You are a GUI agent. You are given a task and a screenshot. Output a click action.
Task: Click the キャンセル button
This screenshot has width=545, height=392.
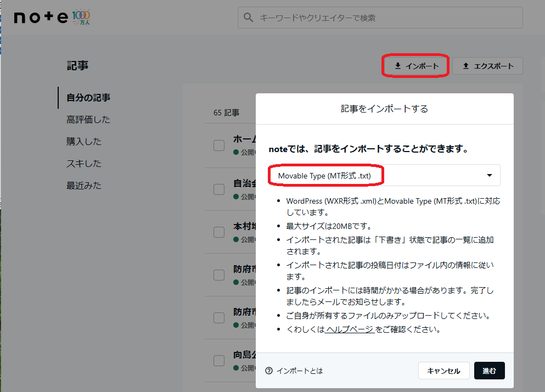click(443, 371)
